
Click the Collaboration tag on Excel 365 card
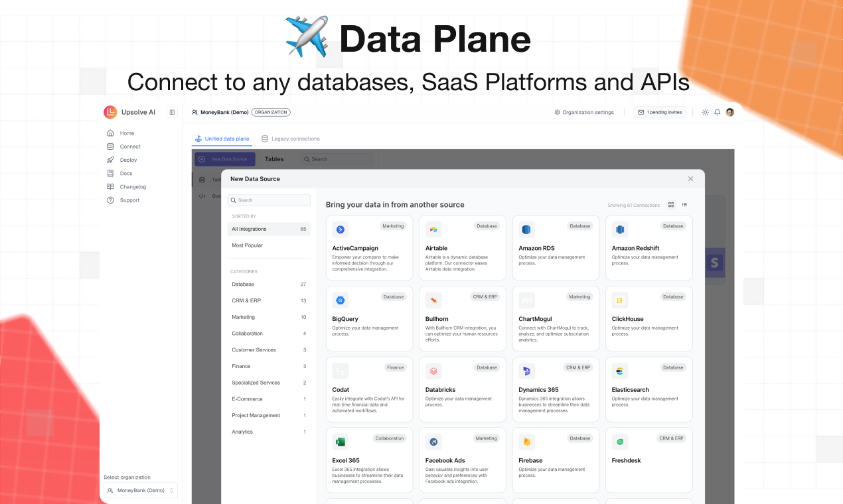390,438
